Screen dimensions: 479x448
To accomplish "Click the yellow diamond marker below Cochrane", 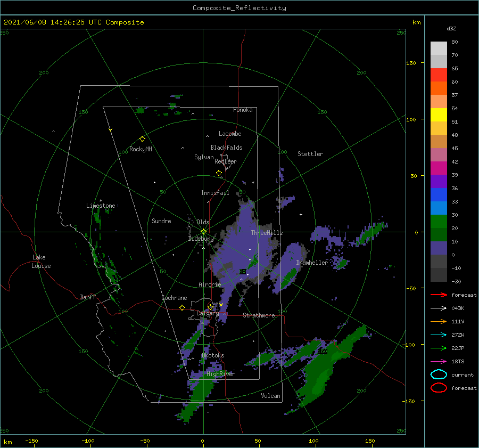I will (183, 307).
